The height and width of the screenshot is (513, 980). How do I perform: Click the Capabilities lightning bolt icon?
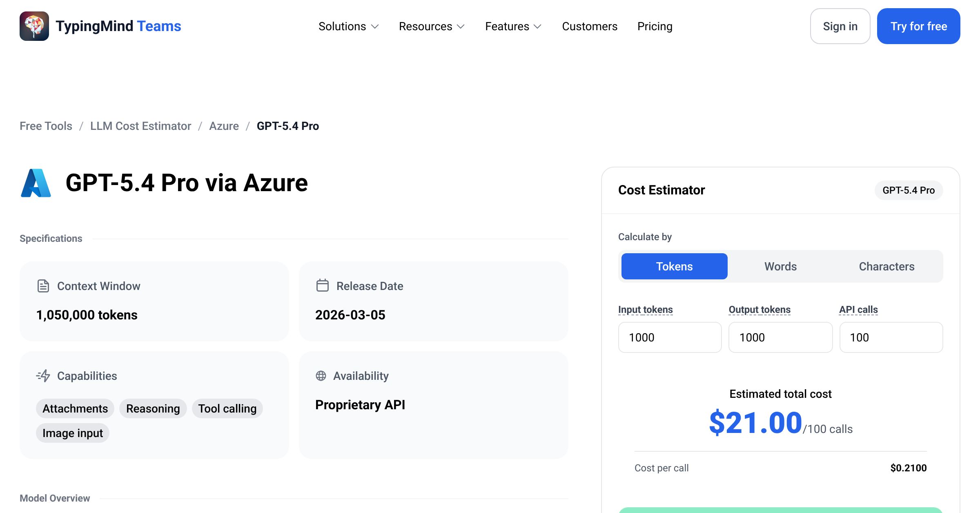pos(43,376)
